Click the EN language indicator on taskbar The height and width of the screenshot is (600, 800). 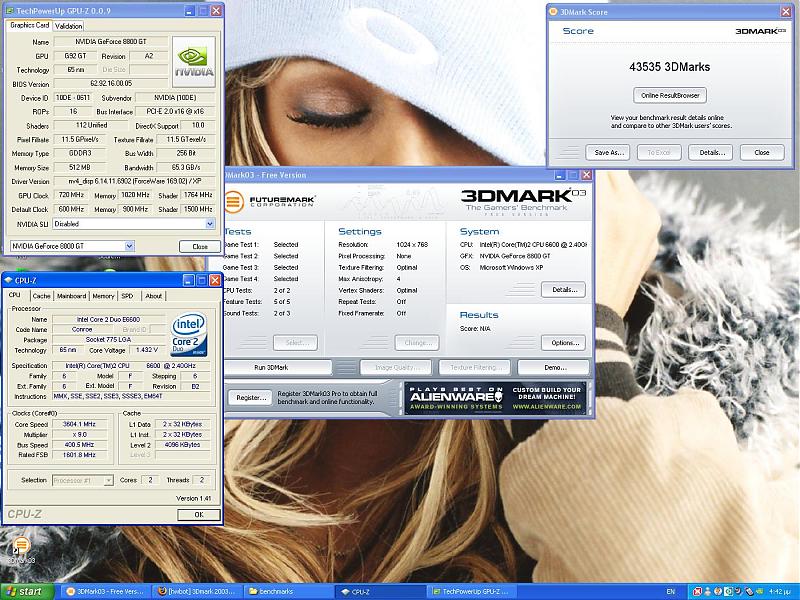pyautogui.click(x=671, y=592)
